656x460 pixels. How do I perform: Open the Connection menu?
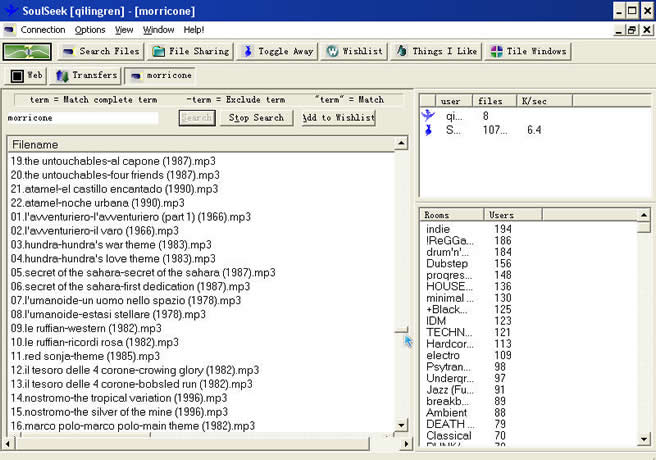tap(43, 30)
